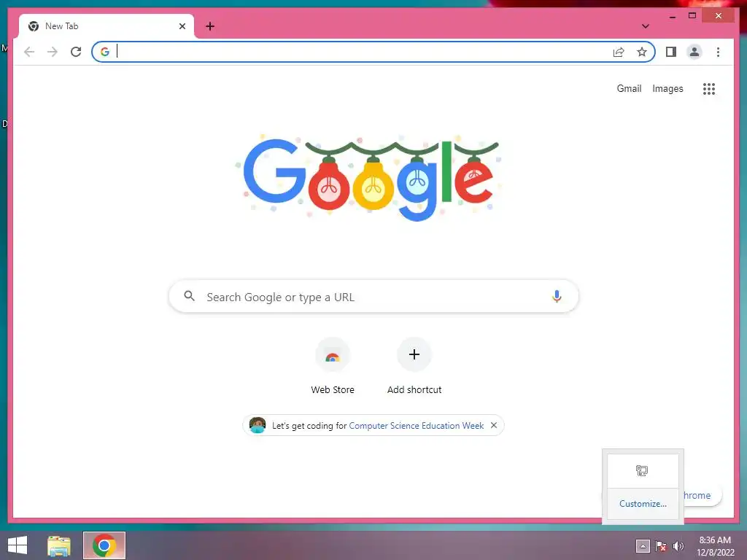Toggle the hidden tray icons arrow
The width and height of the screenshot is (747, 560).
click(x=643, y=546)
